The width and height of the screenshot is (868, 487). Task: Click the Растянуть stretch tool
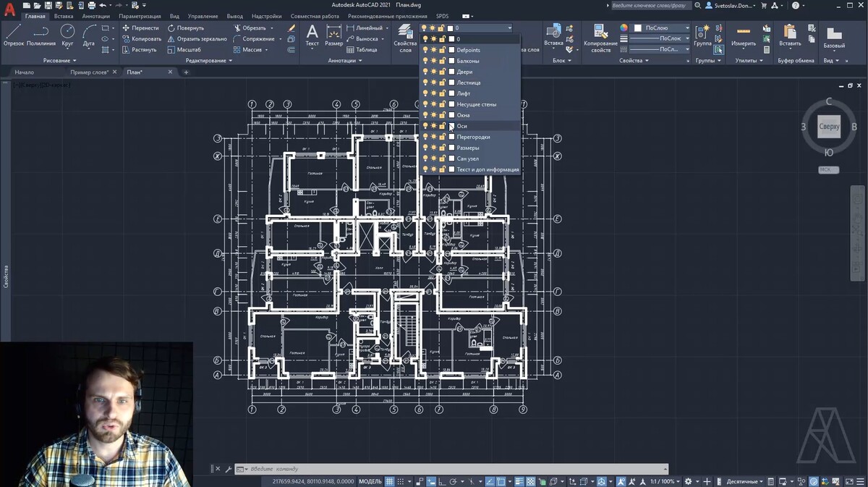140,50
